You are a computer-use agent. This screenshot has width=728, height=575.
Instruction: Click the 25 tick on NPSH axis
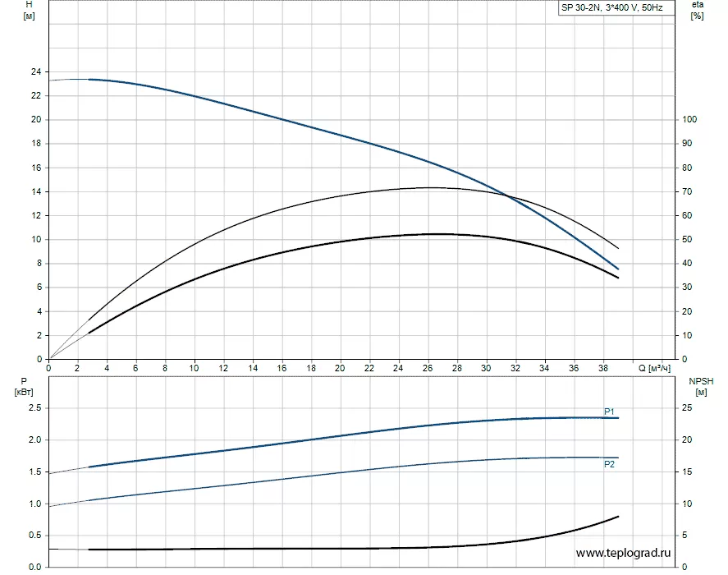(687, 407)
